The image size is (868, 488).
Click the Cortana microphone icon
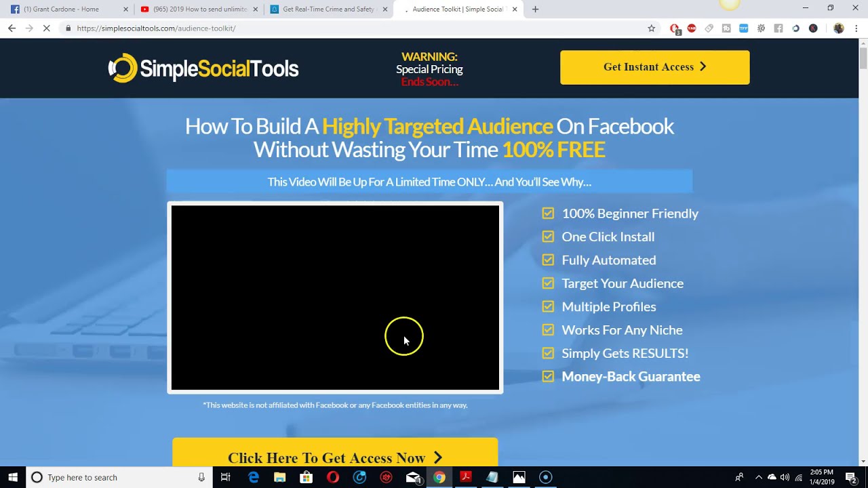(x=201, y=477)
